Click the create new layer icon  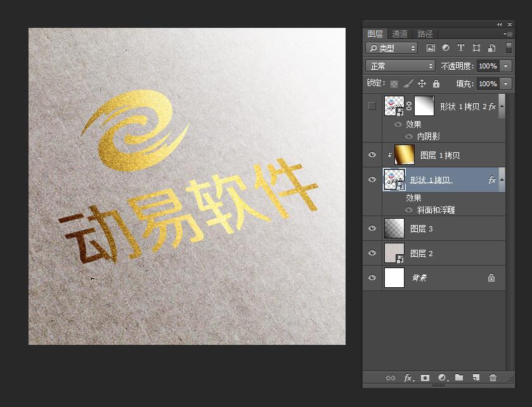[x=476, y=378]
